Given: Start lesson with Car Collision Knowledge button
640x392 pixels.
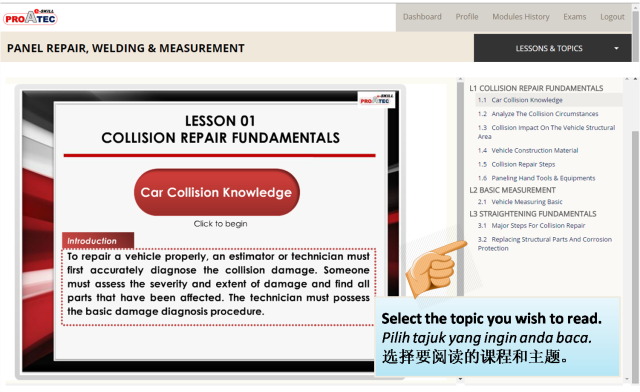Looking at the screenshot, I should (x=216, y=192).
